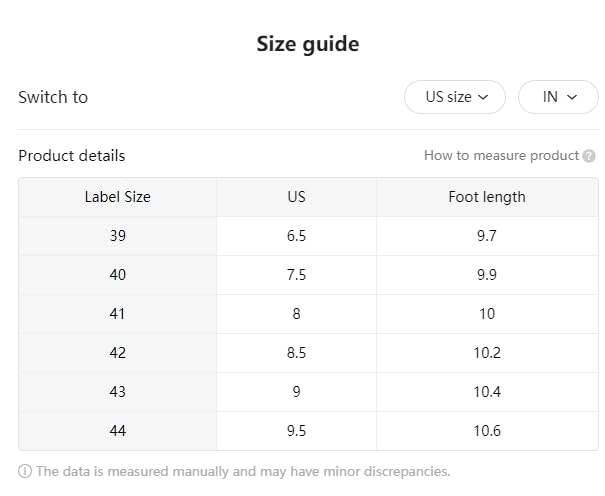
Task: Click label size 44 cell
Action: [x=117, y=431]
